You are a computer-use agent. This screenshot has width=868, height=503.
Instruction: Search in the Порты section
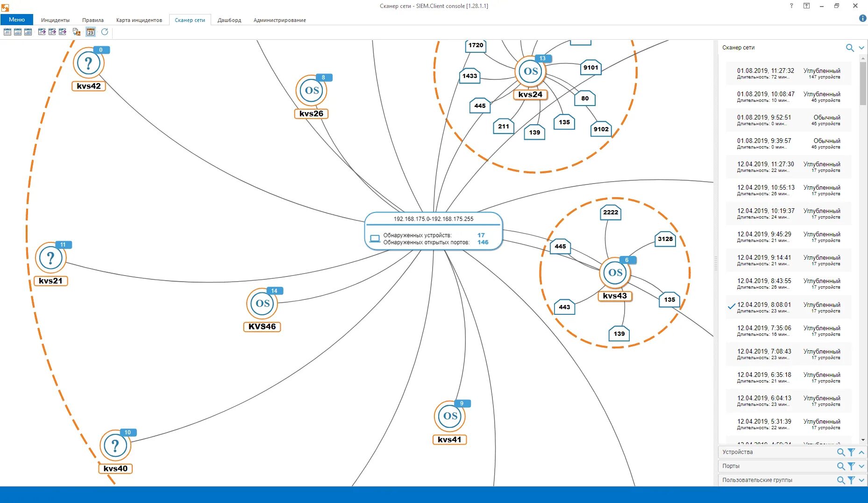pyautogui.click(x=841, y=466)
